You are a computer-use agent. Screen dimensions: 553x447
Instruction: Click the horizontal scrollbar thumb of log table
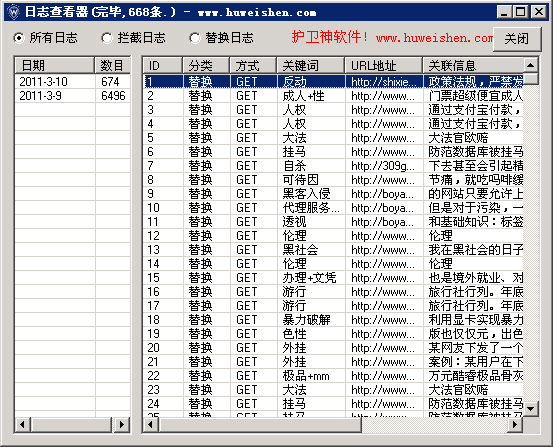coord(260,424)
